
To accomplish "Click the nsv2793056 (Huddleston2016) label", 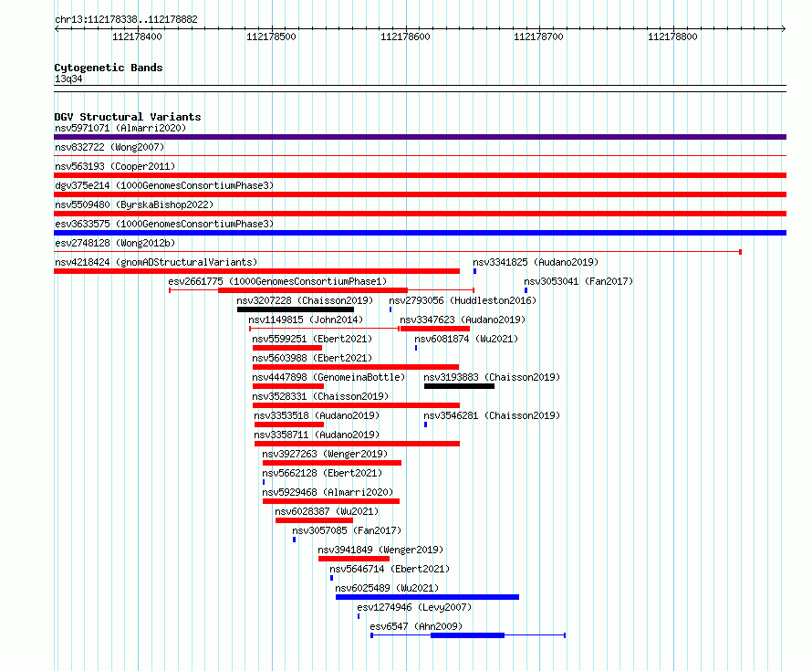I will click(x=463, y=300).
